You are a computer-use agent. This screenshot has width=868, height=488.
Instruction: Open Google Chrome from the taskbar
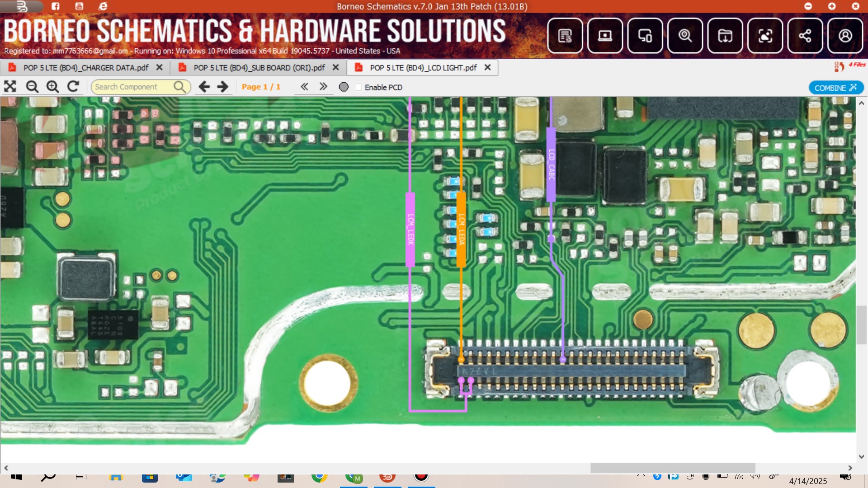pos(319,478)
